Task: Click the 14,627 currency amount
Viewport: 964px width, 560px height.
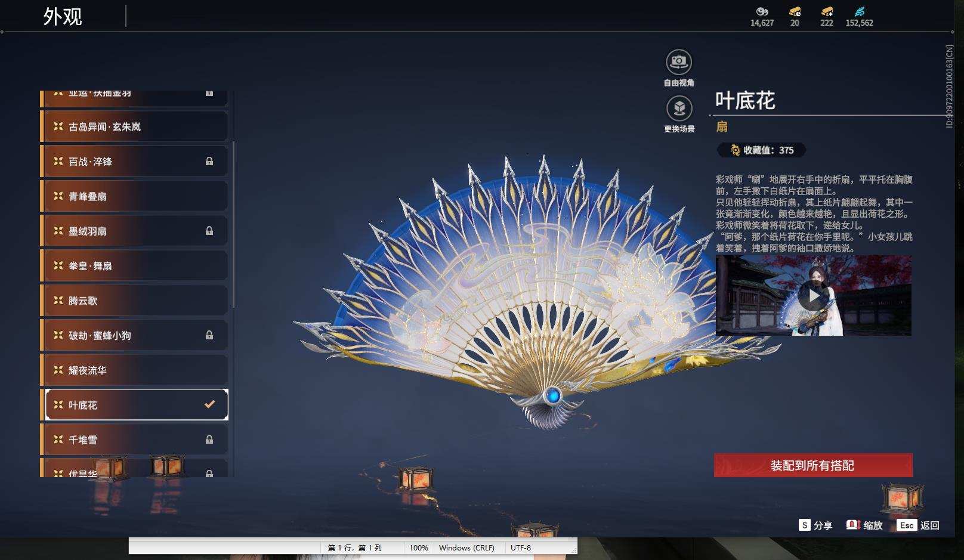Action: tap(762, 23)
